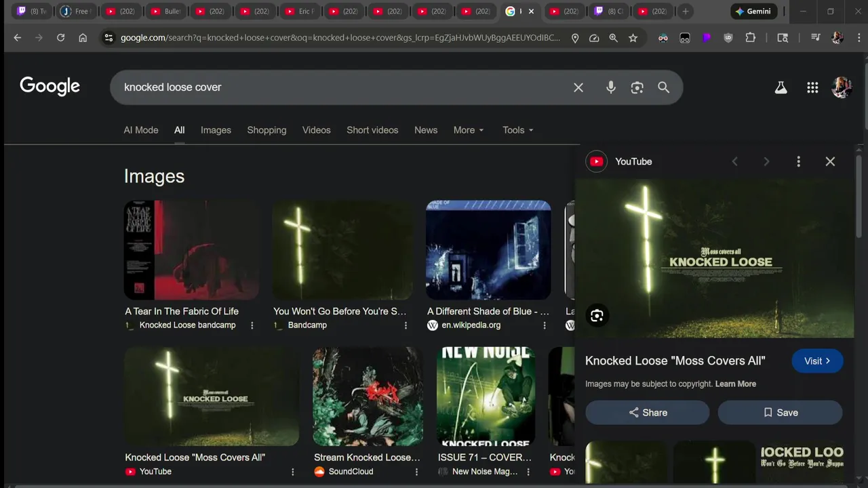Expand the More search filters dropdown
The width and height of the screenshot is (868, 488).
[469, 130]
